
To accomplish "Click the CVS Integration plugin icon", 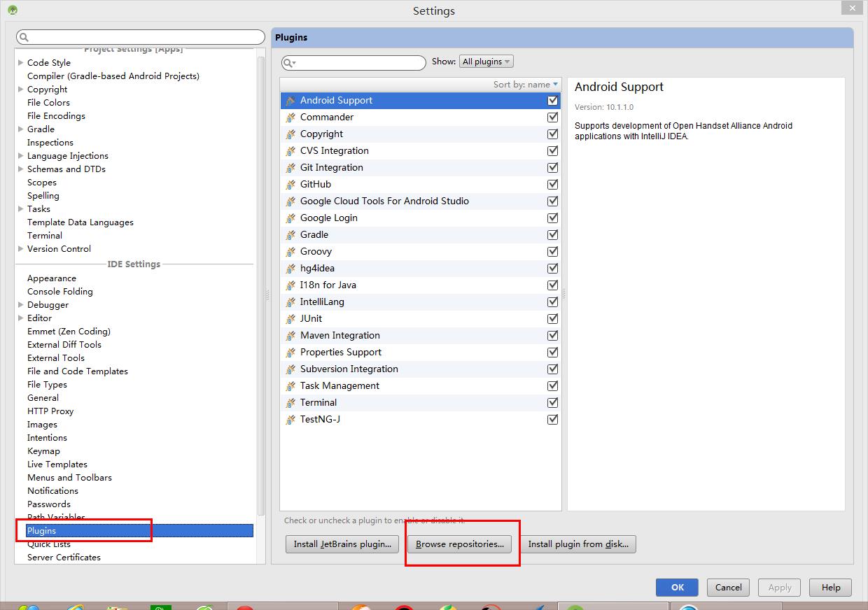I will pos(290,151).
